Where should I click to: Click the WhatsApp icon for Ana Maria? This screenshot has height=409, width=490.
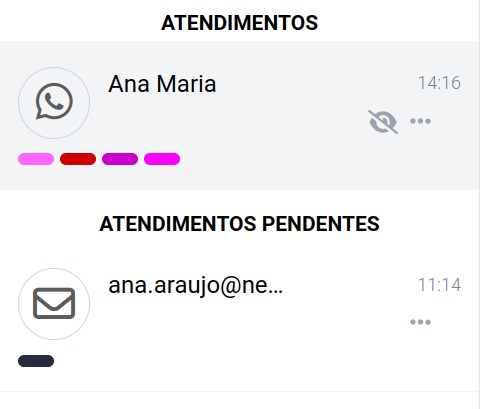[x=54, y=101]
